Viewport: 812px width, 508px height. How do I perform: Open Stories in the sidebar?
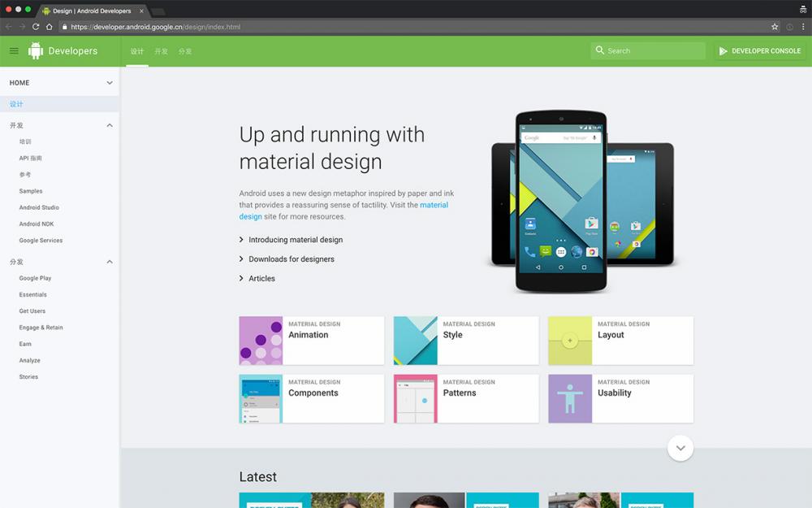[x=28, y=377]
